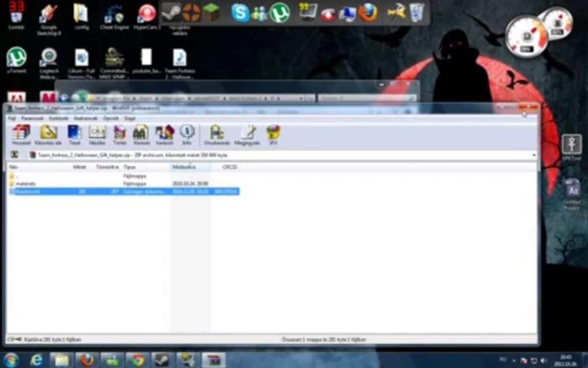Click the pickaxe icon in the top dock

[397, 12]
